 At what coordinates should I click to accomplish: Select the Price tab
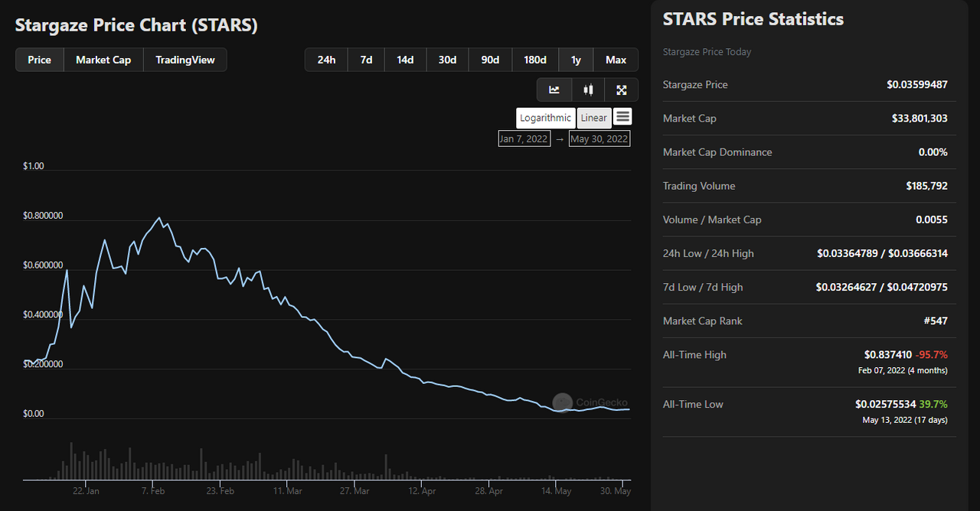pyautogui.click(x=40, y=60)
